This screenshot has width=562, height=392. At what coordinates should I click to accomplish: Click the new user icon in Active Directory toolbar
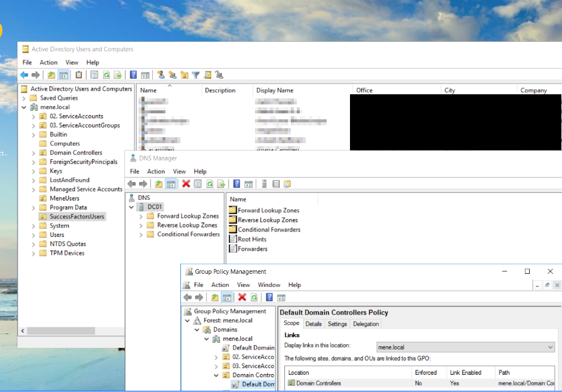pos(161,75)
